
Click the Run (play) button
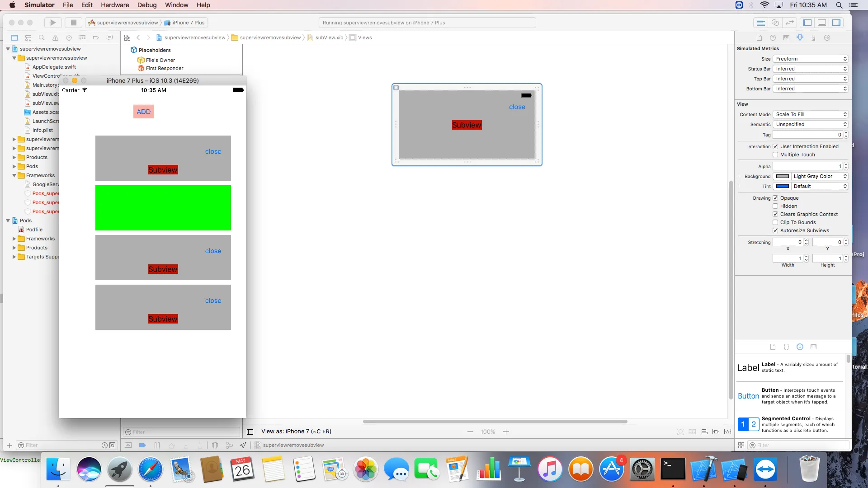(53, 23)
